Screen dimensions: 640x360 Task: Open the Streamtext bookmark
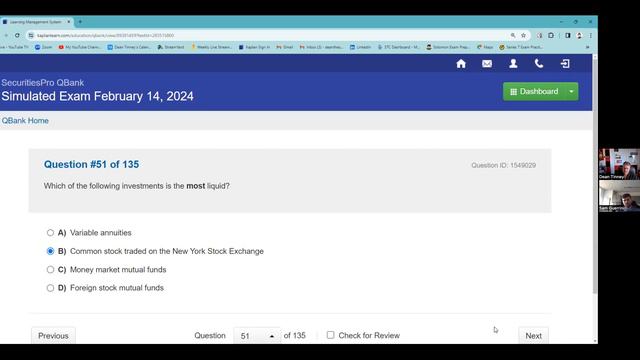[171, 47]
